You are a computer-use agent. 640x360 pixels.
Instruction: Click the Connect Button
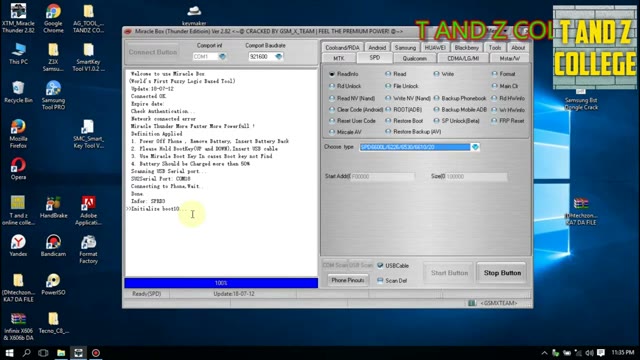pos(153,52)
